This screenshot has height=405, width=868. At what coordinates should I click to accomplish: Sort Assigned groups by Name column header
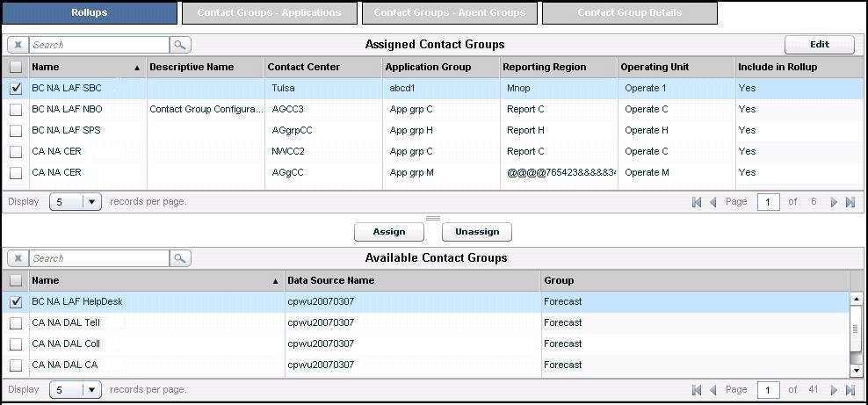(x=85, y=67)
